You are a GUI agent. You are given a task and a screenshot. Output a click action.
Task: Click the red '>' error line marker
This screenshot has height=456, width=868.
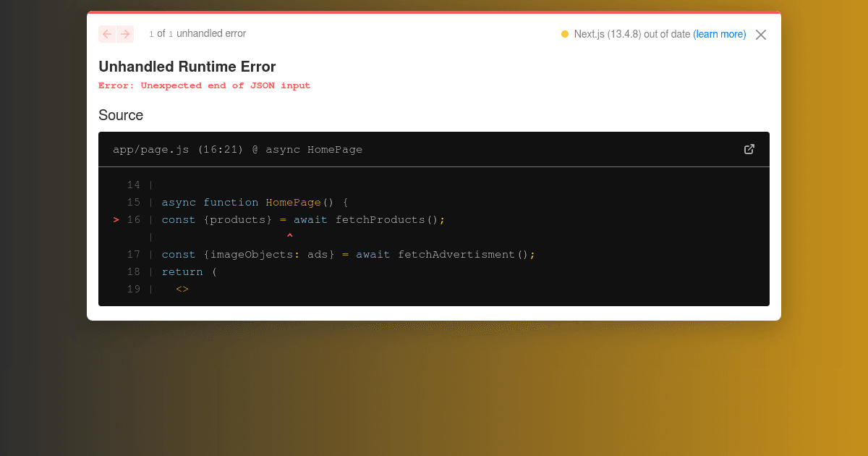point(116,219)
